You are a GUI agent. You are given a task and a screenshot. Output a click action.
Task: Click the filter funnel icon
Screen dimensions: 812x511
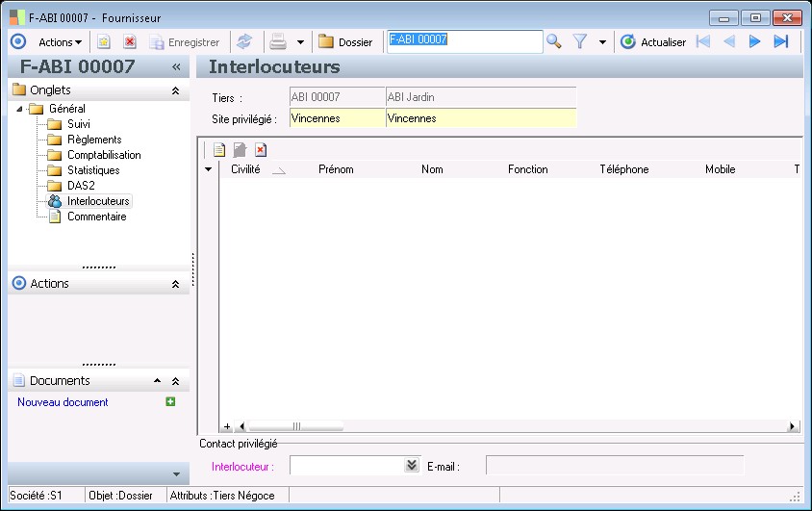[x=580, y=41]
